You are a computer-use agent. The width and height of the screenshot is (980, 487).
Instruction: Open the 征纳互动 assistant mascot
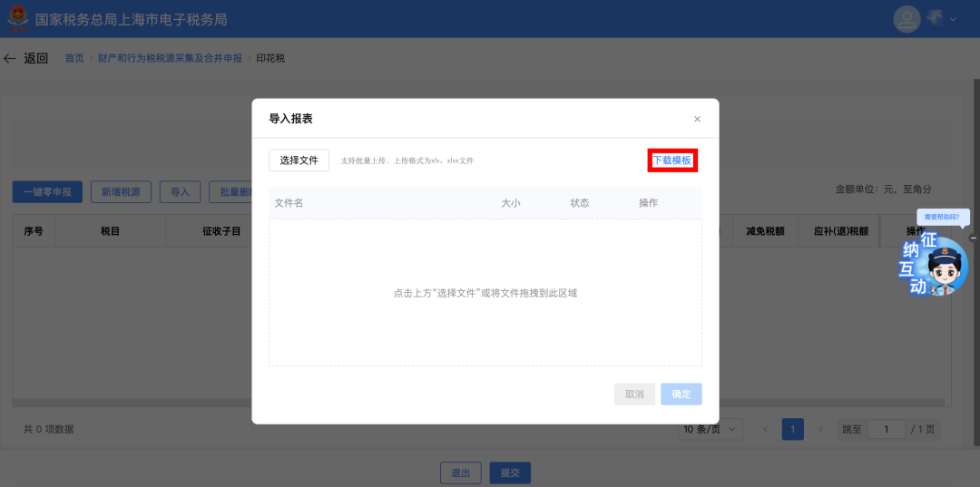pyautogui.click(x=934, y=266)
